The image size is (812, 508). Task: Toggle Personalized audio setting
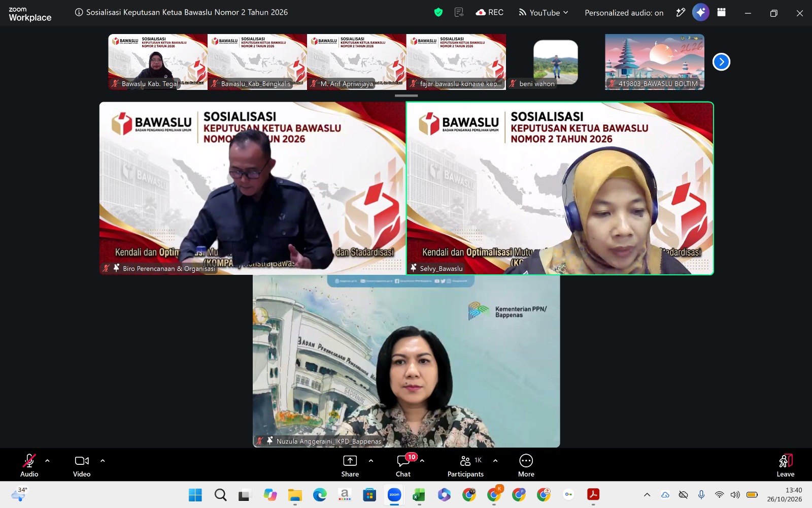(x=624, y=13)
